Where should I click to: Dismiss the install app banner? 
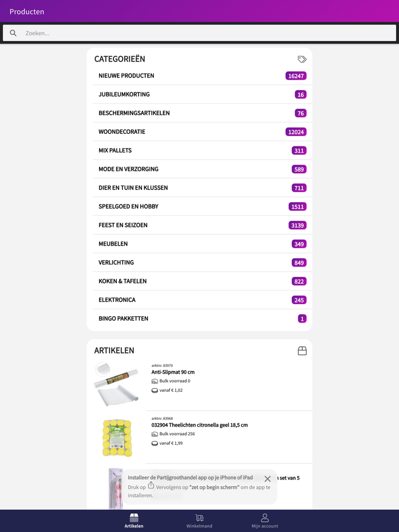[x=267, y=479]
